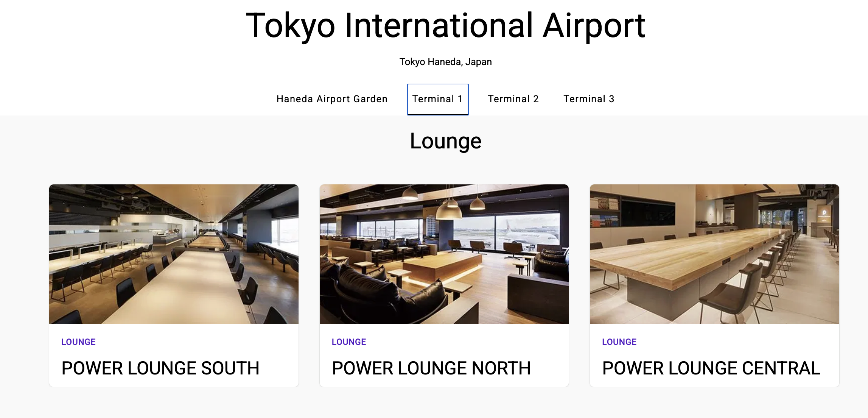Image resolution: width=868 pixels, height=418 pixels.
Task: Click LOUNGE label above Power Lounge North
Action: point(348,342)
